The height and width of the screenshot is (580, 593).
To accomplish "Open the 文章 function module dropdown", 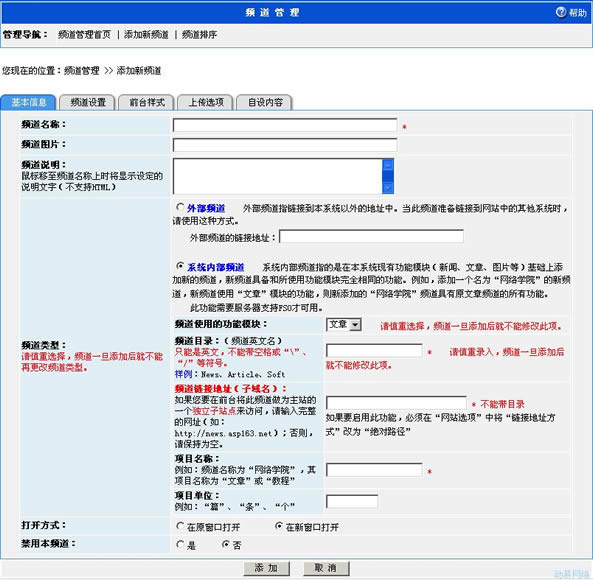I will click(x=344, y=324).
